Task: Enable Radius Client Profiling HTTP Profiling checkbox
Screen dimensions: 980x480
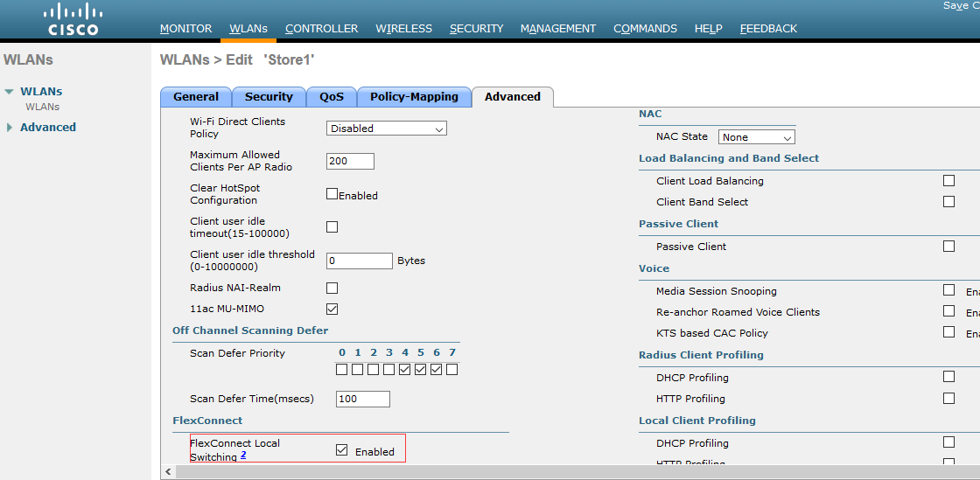Action: click(948, 398)
